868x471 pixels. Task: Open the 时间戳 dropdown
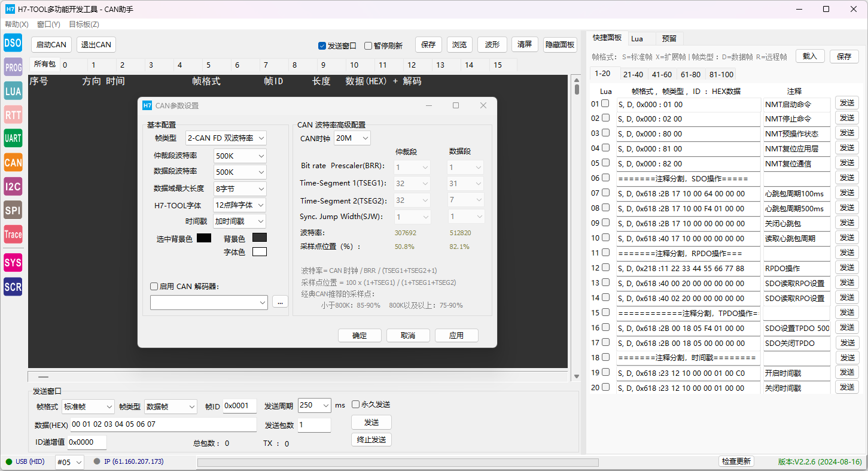240,221
